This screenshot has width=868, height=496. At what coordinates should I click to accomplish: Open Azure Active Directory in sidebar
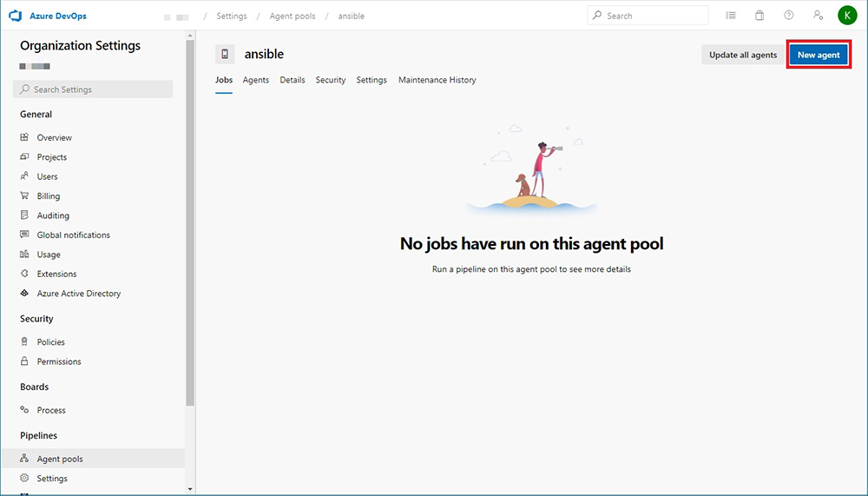78,294
